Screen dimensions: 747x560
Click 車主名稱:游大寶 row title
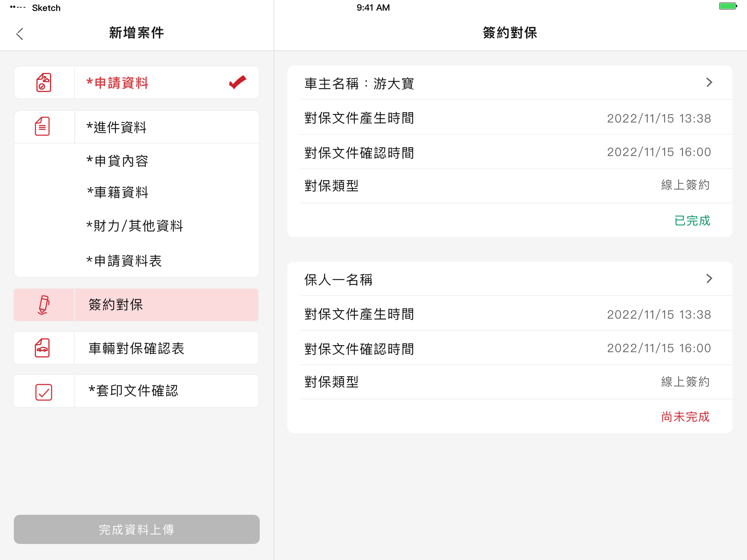tap(359, 83)
